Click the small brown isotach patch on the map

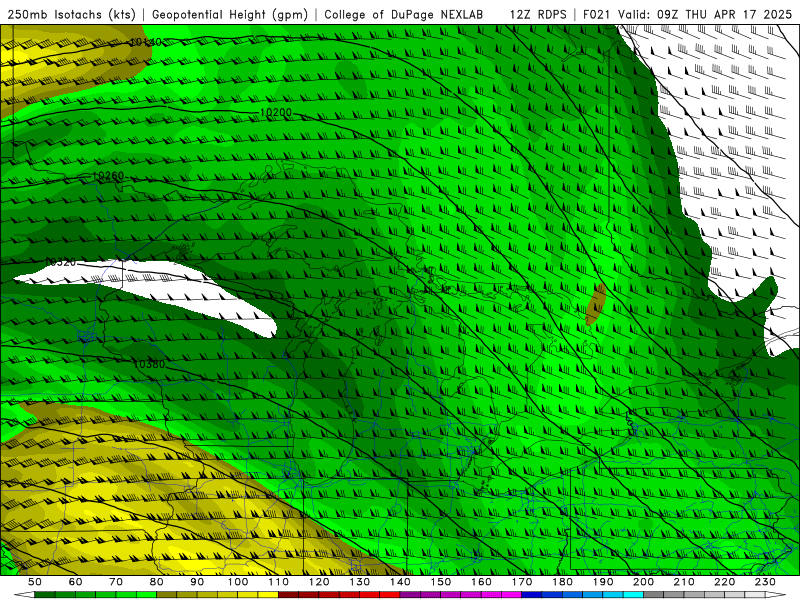tap(595, 304)
